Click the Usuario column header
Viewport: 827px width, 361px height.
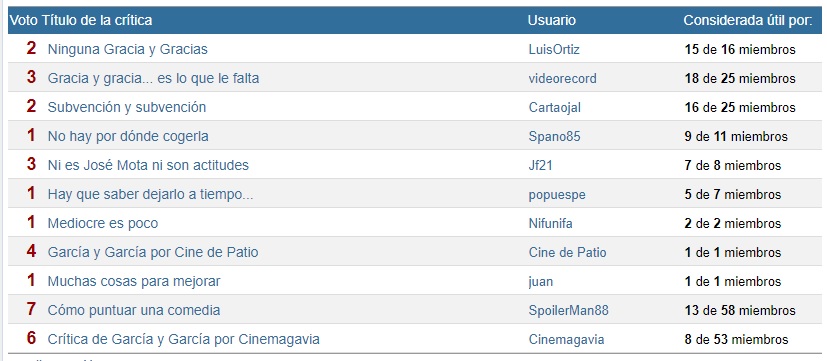pyautogui.click(x=552, y=21)
